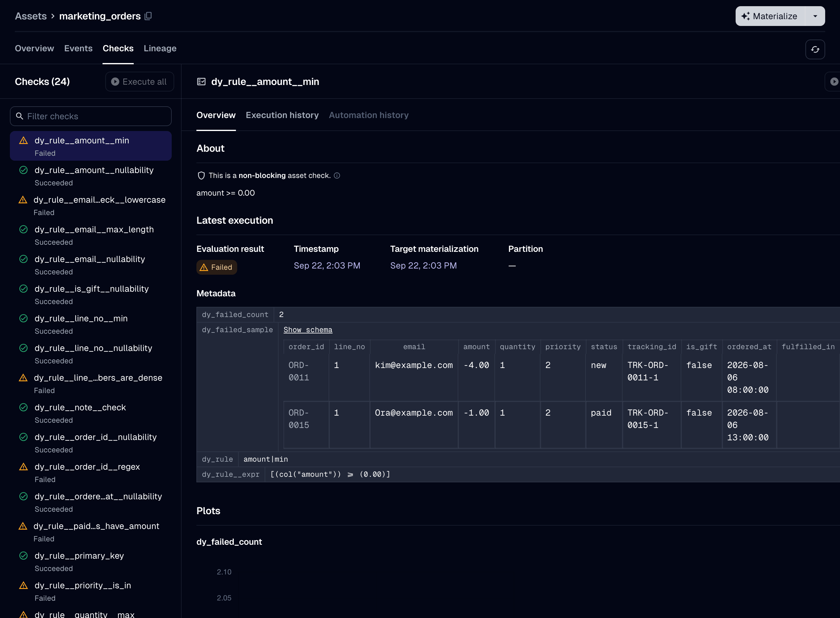Image resolution: width=840 pixels, height=618 pixels.
Task: Open the Sep 22, 2:03 PM Timestamp link
Action: point(327,266)
